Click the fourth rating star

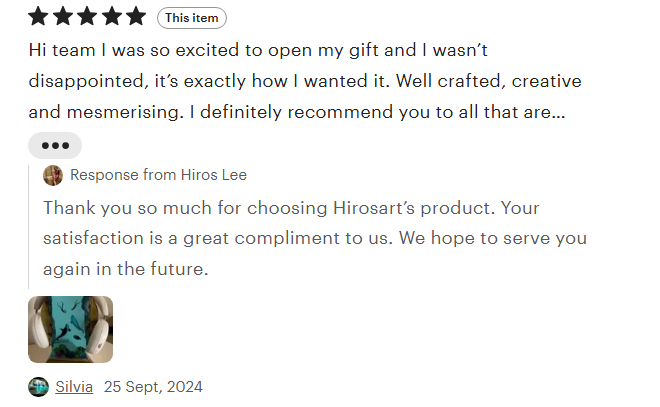click(x=112, y=17)
